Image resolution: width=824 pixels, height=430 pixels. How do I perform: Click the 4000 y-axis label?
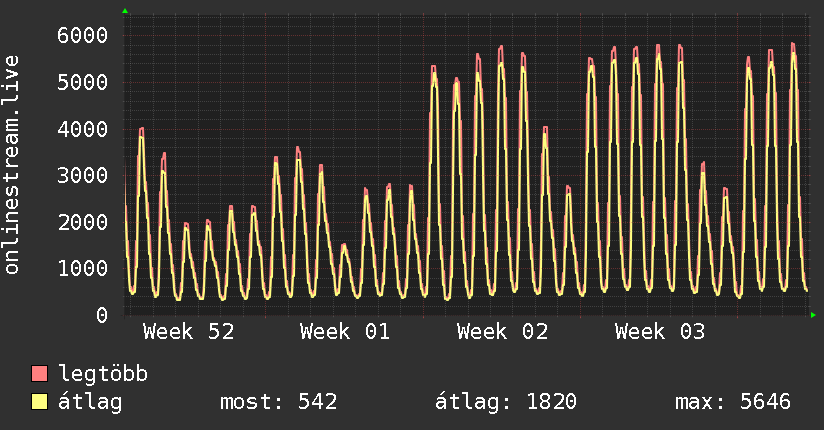(83, 129)
